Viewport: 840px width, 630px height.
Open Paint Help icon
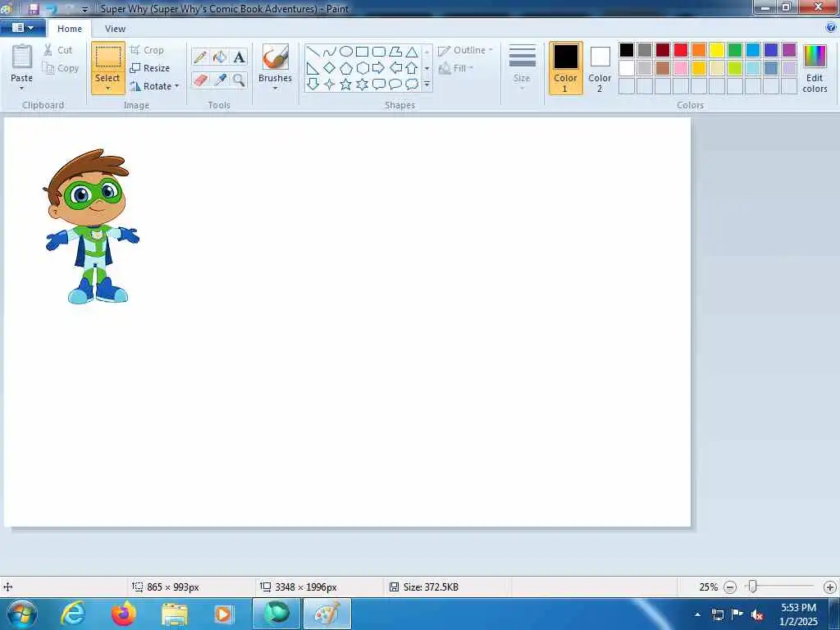[x=831, y=28]
